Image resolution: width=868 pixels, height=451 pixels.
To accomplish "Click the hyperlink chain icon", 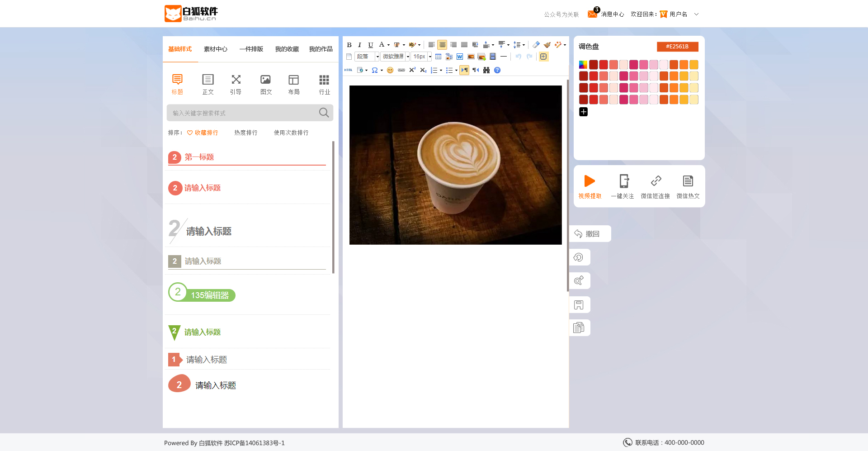I will [x=401, y=70].
